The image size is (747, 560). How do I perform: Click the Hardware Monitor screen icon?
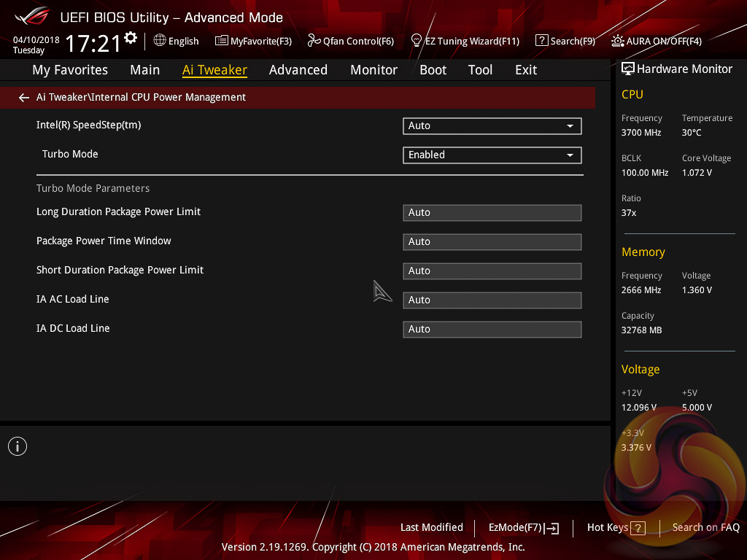coord(628,69)
